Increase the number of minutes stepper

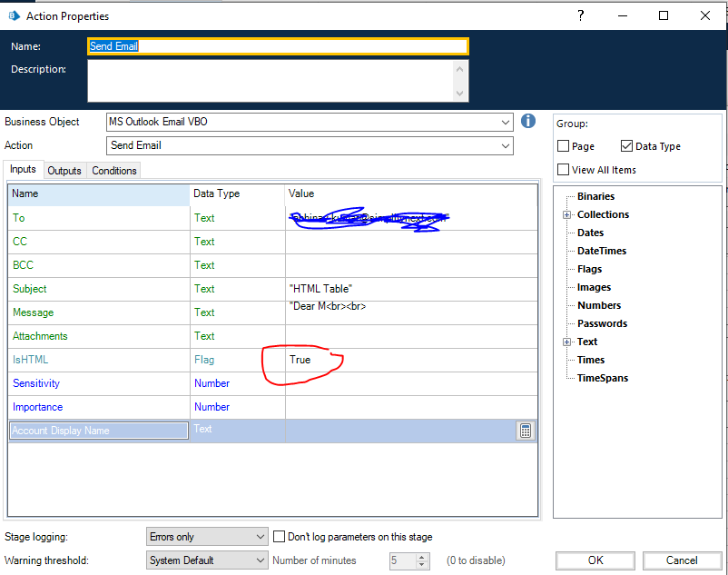pos(421,557)
